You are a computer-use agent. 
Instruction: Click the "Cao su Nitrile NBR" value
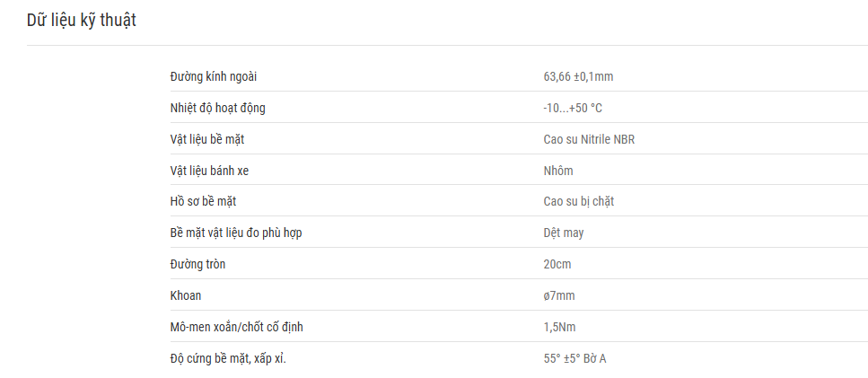click(x=589, y=139)
